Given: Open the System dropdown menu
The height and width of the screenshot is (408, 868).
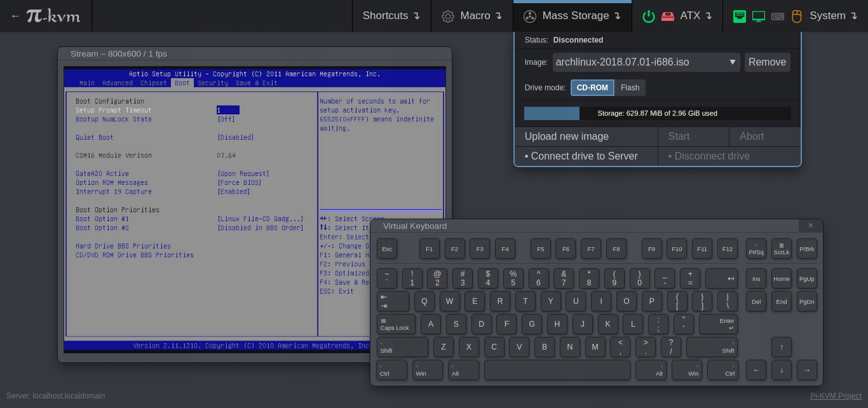Looking at the screenshot, I should tap(833, 16).
